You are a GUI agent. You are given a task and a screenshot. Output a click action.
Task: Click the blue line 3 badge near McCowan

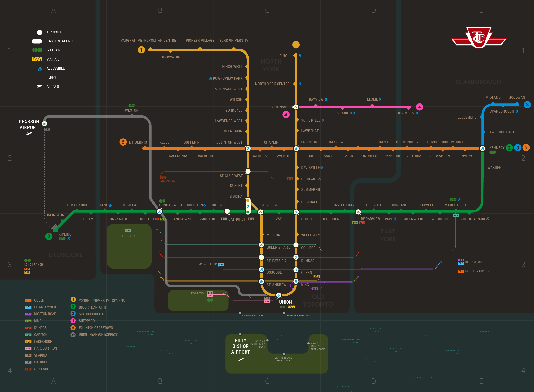(x=527, y=105)
